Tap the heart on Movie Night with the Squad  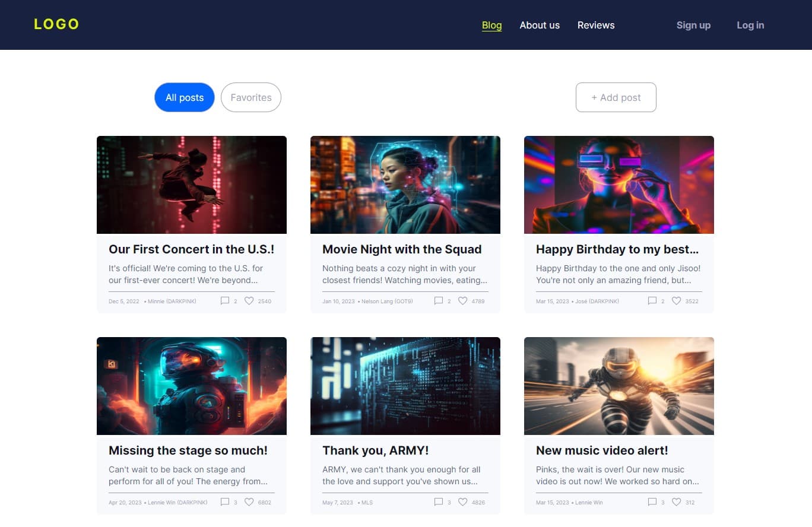[463, 301]
